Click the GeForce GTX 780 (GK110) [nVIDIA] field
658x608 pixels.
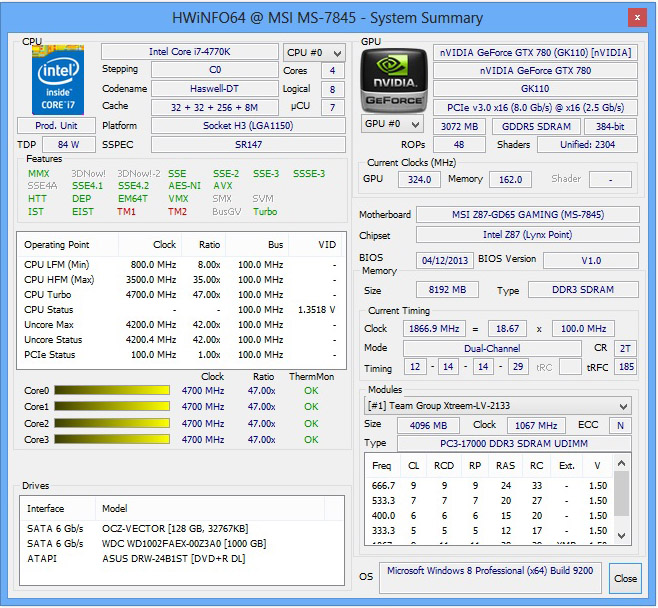pos(535,52)
